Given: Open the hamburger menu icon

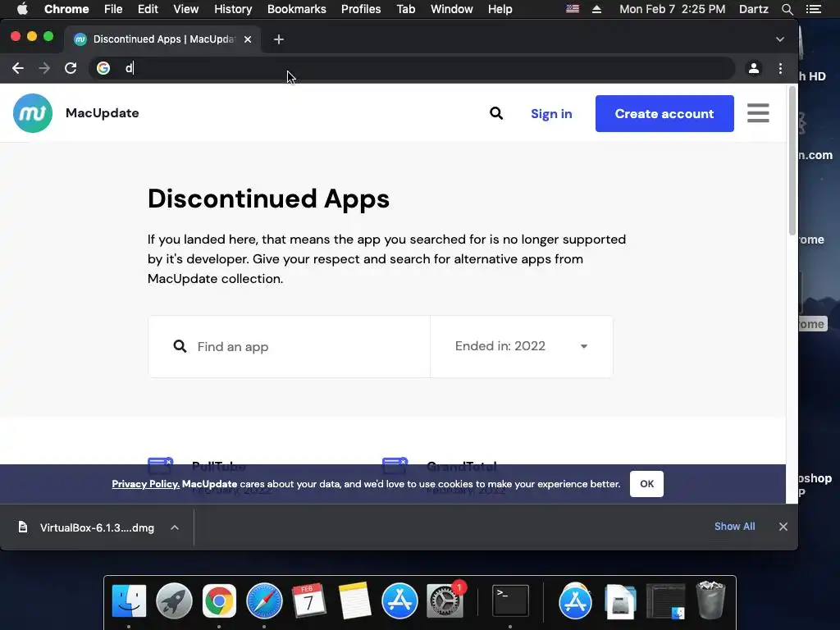Looking at the screenshot, I should point(758,113).
